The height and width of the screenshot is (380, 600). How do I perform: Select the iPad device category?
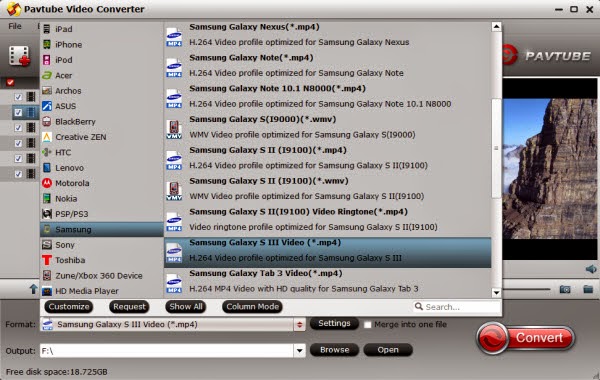(x=101, y=29)
